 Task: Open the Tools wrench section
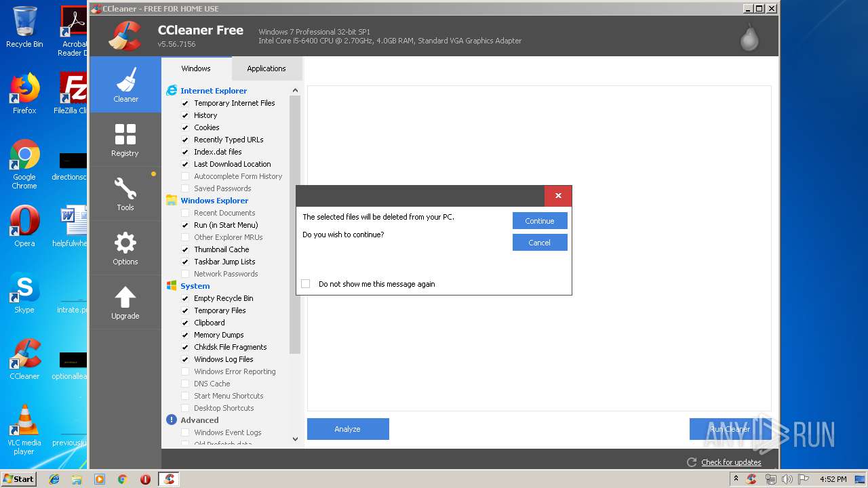point(125,194)
